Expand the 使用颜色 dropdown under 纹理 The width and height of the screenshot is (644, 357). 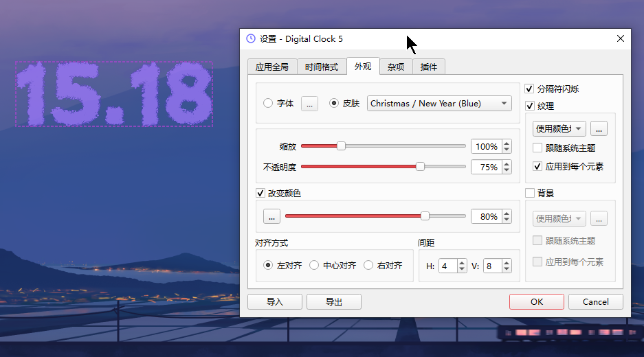coord(559,128)
